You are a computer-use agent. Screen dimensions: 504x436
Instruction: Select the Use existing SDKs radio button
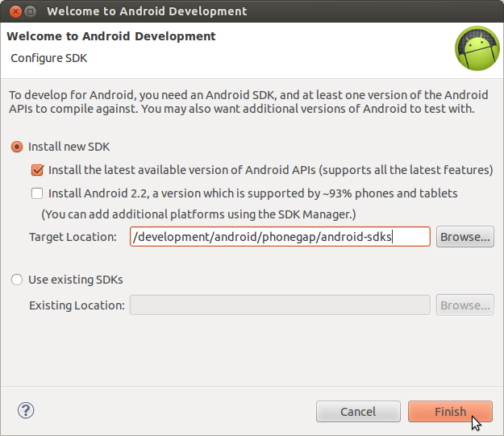coord(17,280)
